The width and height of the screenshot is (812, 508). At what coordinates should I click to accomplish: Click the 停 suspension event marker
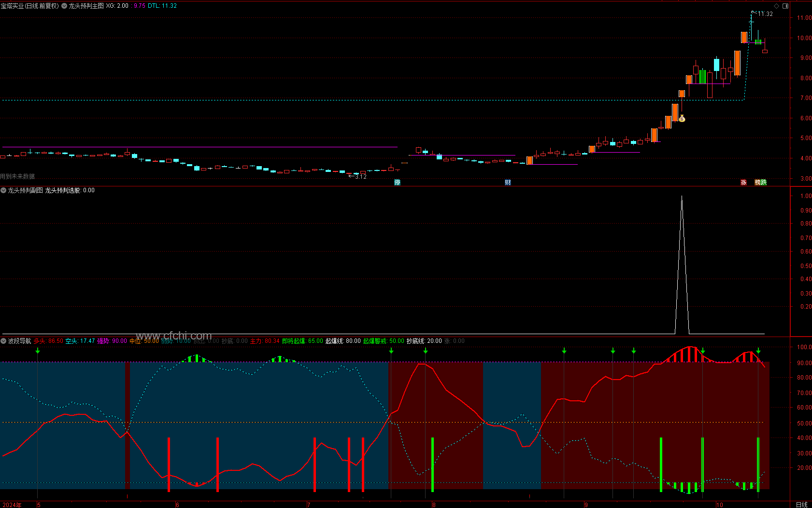click(x=397, y=182)
